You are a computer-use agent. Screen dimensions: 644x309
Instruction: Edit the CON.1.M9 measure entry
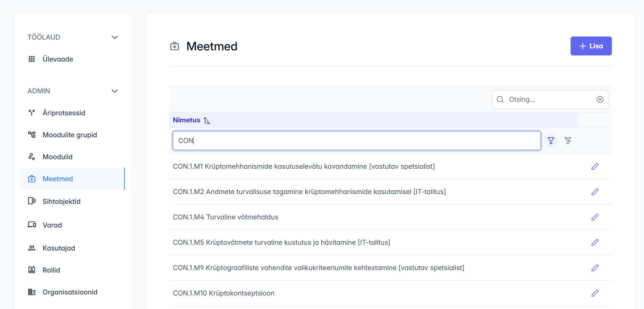595,268
